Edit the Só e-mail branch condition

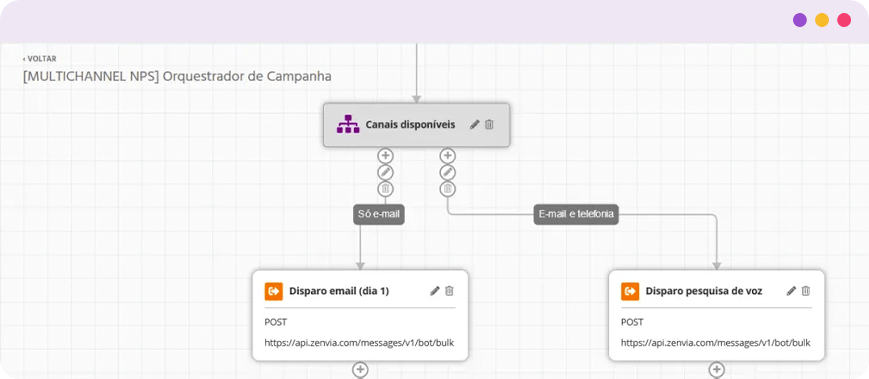(x=385, y=172)
